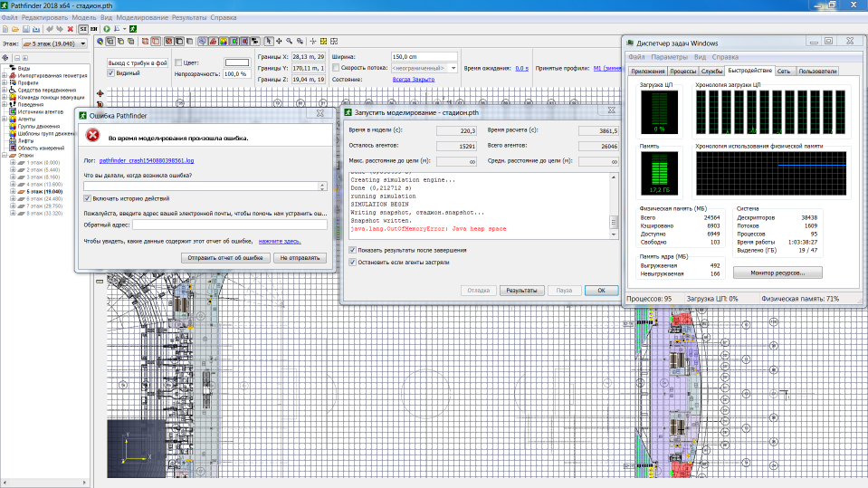The width and height of the screenshot is (868, 488).
Task: Click the Behaviors icon in tree
Action: (14, 104)
